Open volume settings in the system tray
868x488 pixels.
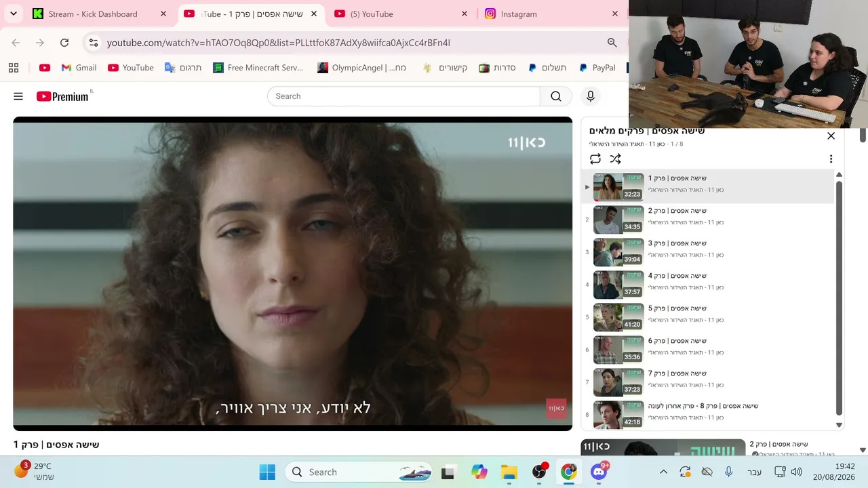(796, 472)
